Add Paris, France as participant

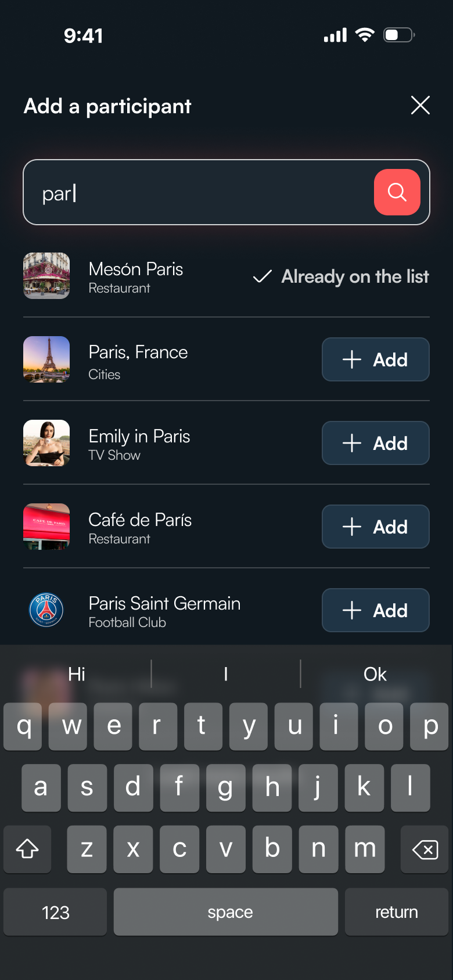[x=376, y=359]
